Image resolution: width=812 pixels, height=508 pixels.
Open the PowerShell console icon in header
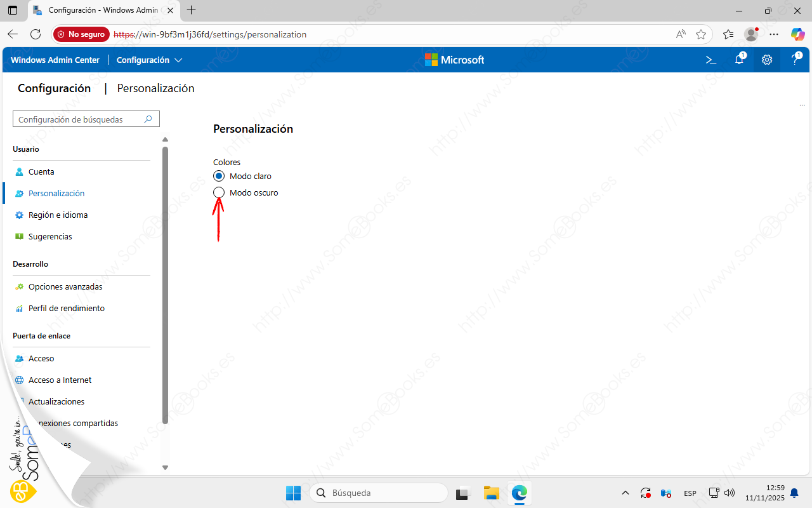pos(711,60)
